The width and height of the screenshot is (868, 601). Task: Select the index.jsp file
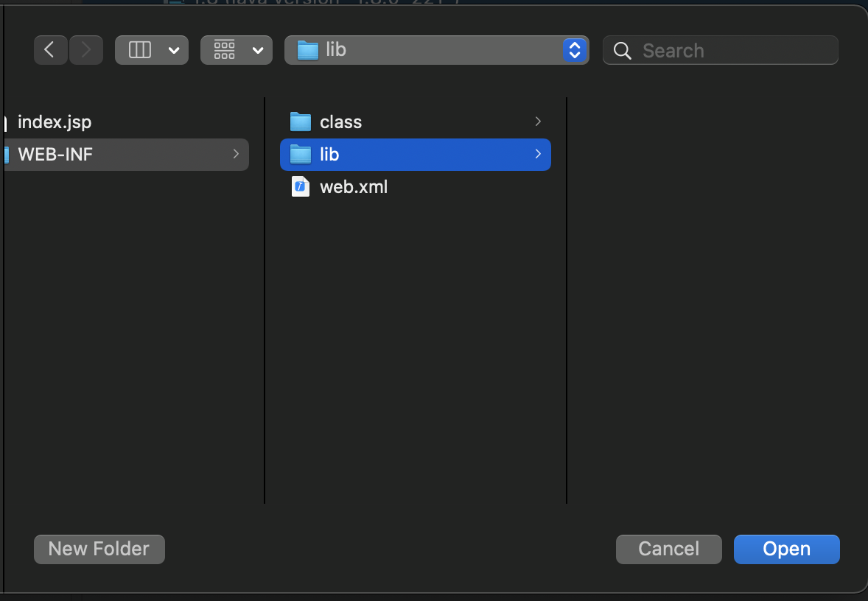point(55,122)
